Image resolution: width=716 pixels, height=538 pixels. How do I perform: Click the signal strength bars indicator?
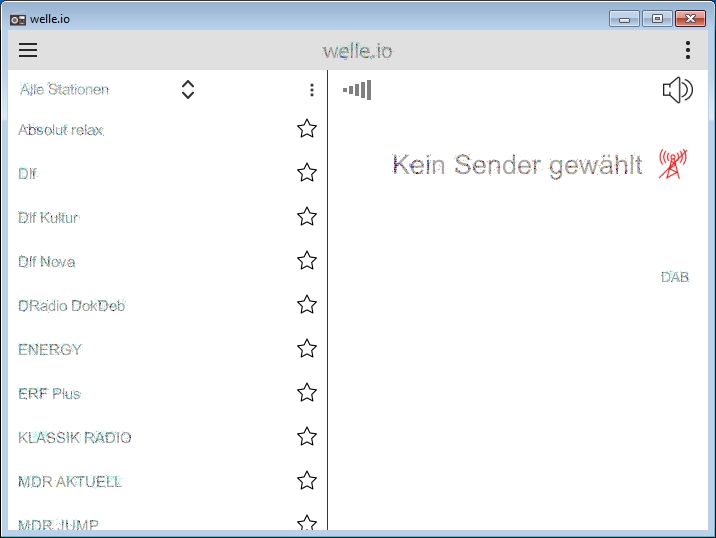point(357,90)
